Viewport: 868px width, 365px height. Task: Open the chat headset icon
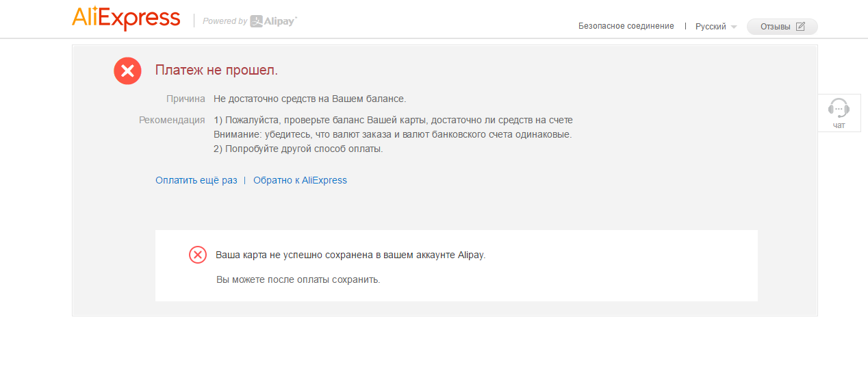pos(839,108)
